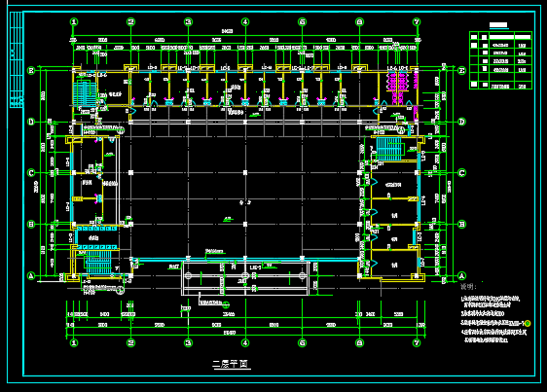The image size is (547, 392).
Task: Select bottom grid axis bubble 3
Action: pyautogui.click(x=188, y=342)
